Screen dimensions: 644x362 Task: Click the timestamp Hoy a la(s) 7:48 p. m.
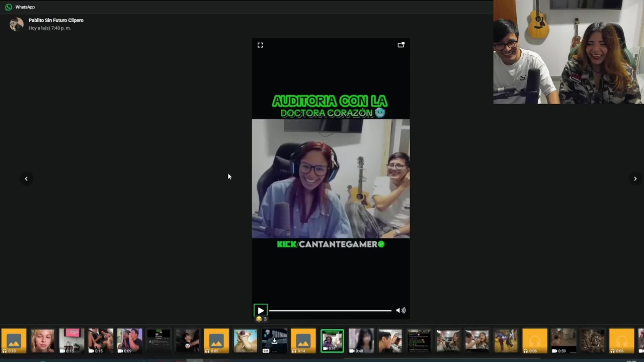50,28
